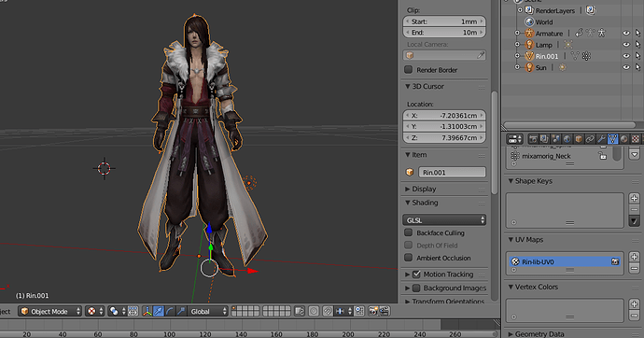Click the 3D manipulator toggle icon

point(147,311)
